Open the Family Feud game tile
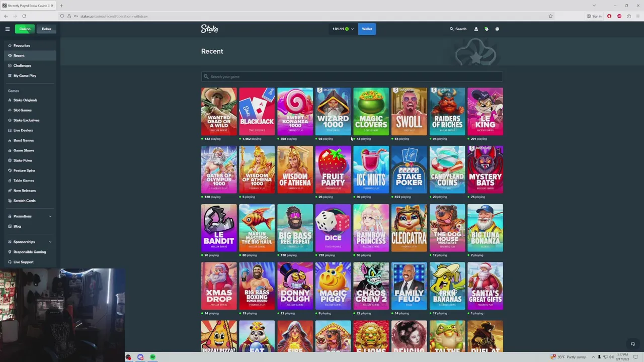 pyautogui.click(x=409, y=286)
